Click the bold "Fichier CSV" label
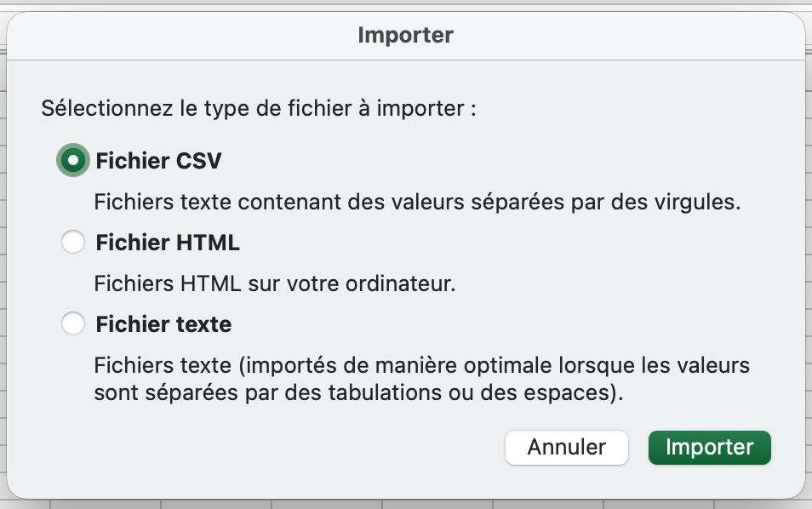 [159, 161]
